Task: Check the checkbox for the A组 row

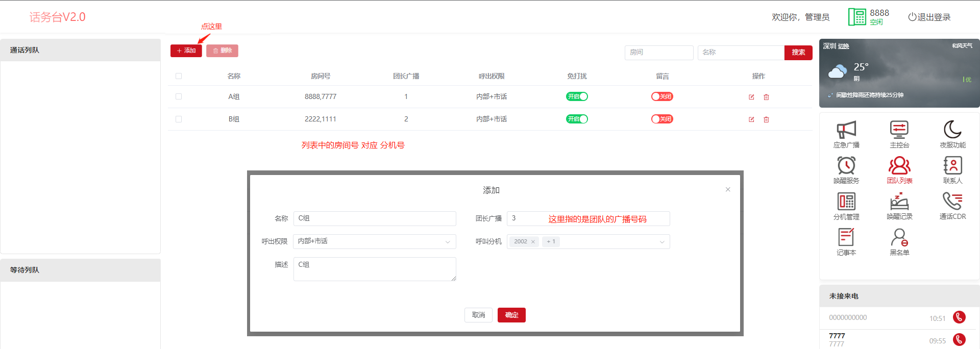Action: click(x=179, y=96)
